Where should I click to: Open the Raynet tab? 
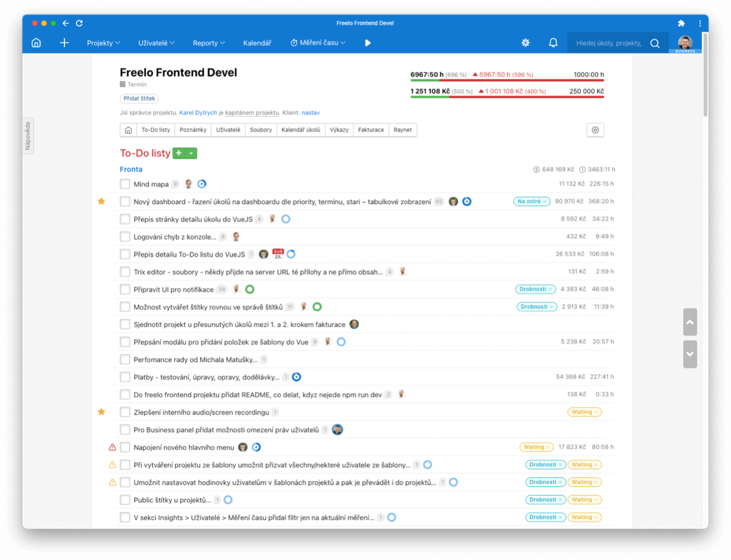[403, 130]
